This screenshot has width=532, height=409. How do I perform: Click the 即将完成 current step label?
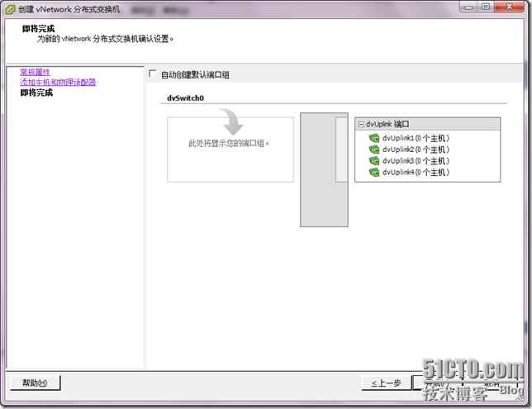coord(36,93)
